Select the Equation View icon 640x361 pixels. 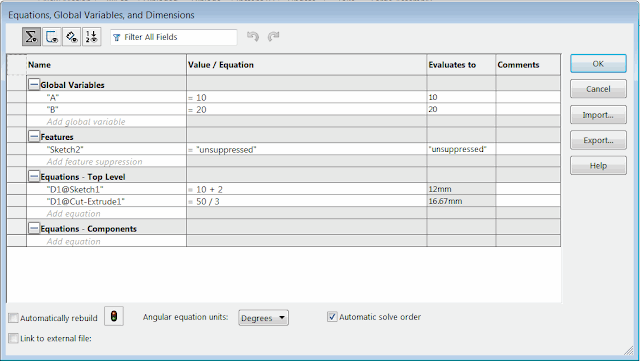(31, 37)
